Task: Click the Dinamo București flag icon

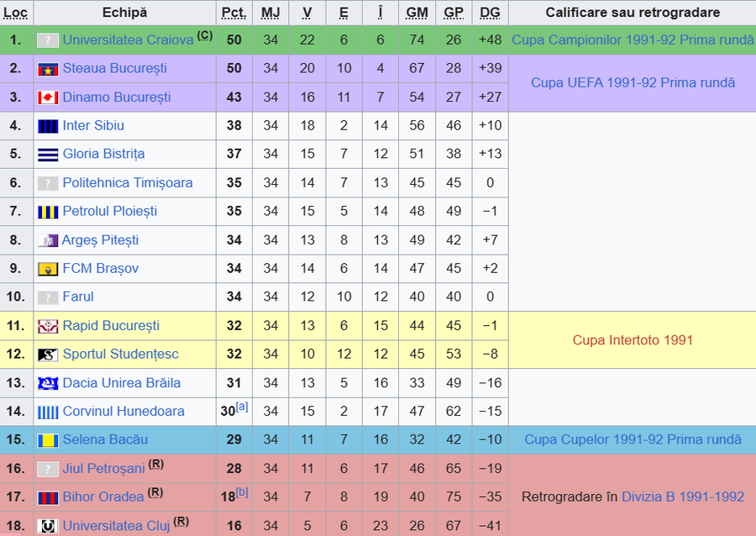Action: (x=48, y=97)
